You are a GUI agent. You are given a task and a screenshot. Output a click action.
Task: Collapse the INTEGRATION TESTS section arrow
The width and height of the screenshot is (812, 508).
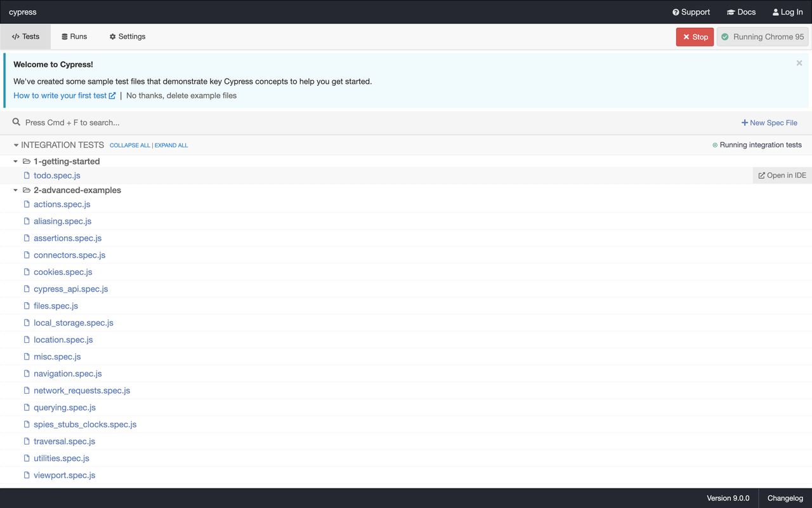[16, 145]
